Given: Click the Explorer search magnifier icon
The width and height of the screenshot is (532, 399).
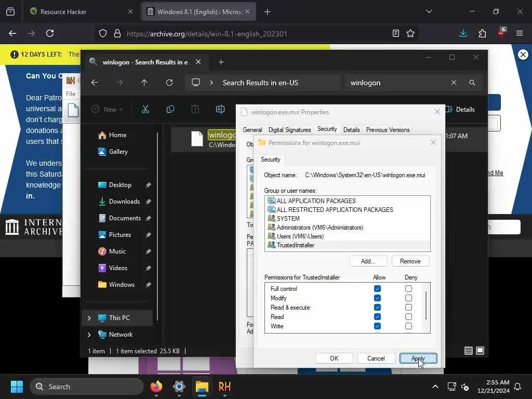Looking at the screenshot, I should click(x=472, y=83).
